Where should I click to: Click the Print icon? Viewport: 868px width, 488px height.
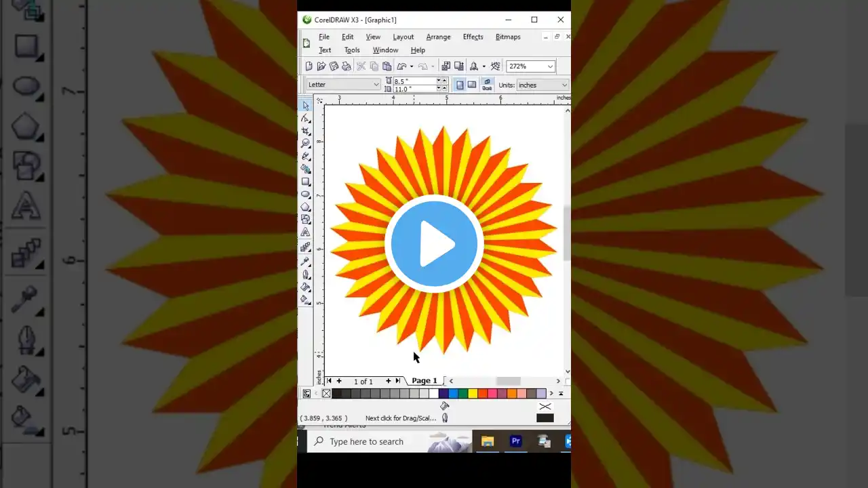click(x=347, y=66)
